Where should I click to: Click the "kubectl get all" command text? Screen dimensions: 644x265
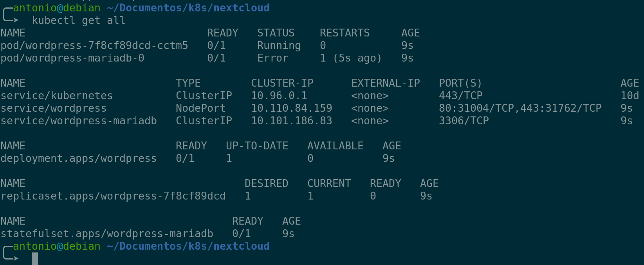78,20
